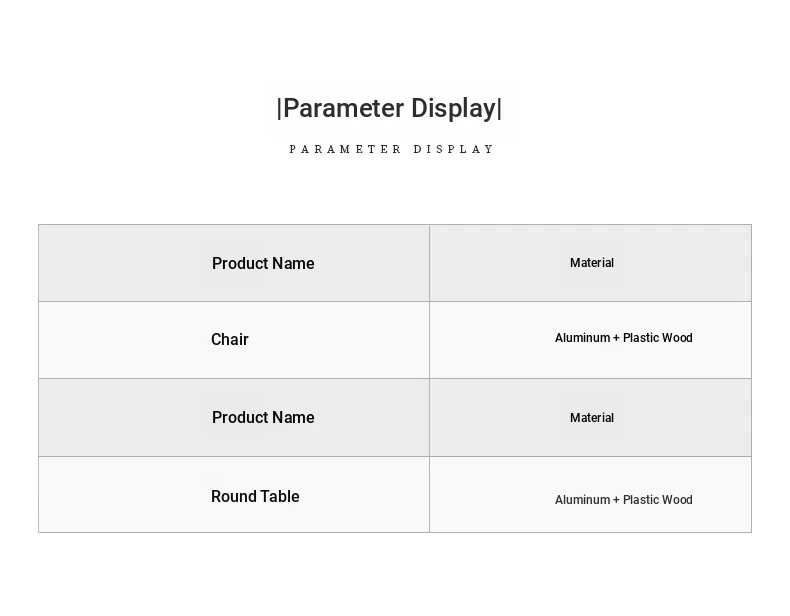The image size is (790, 616).
Task: Click the word "Product" in the third row
Action: pyautogui.click(x=240, y=417)
